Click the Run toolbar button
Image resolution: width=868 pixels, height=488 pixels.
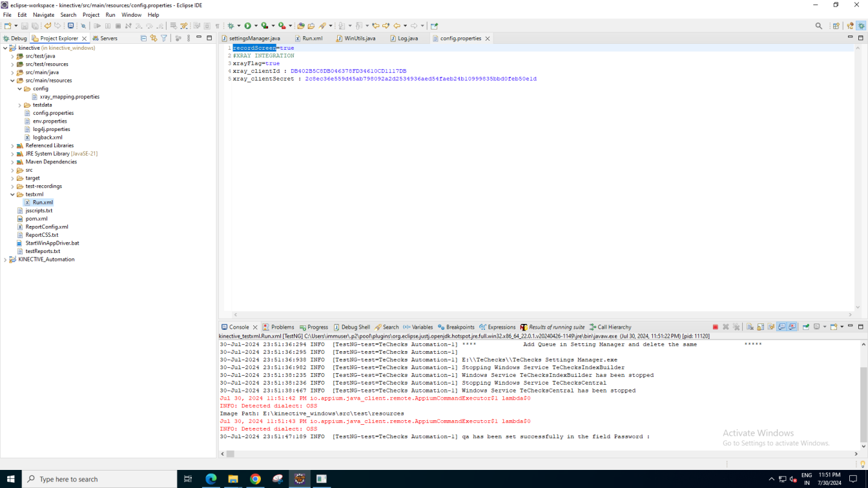tap(247, 26)
